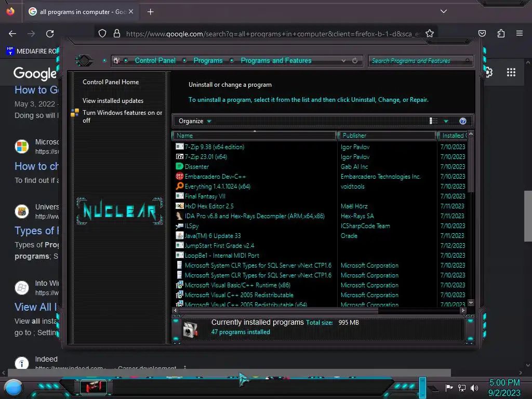Open the volume speaker tray icon
This screenshot has height=399, width=532.
coord(474,388)
